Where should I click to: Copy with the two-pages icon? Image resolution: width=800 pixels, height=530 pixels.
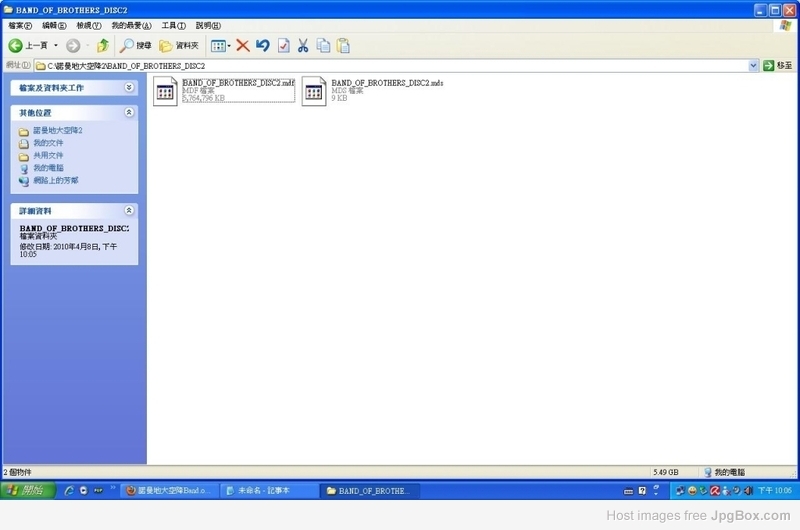click(323, 46)
